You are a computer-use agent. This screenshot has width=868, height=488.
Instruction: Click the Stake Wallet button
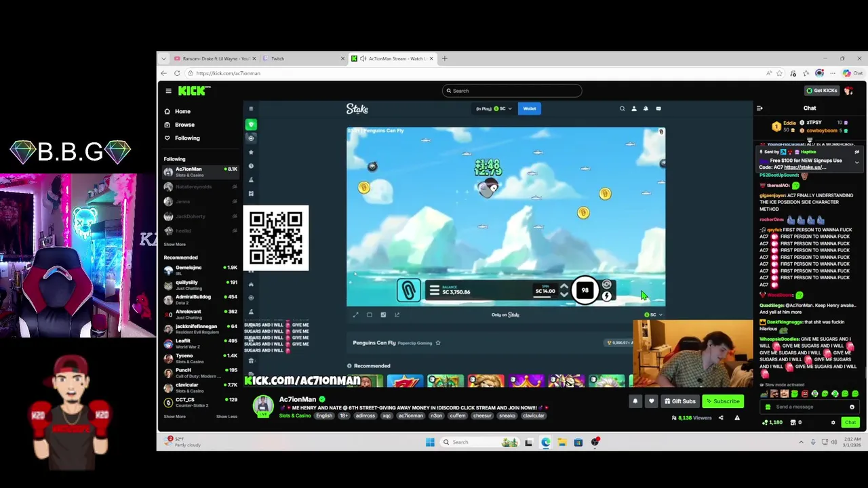point(529,108)
